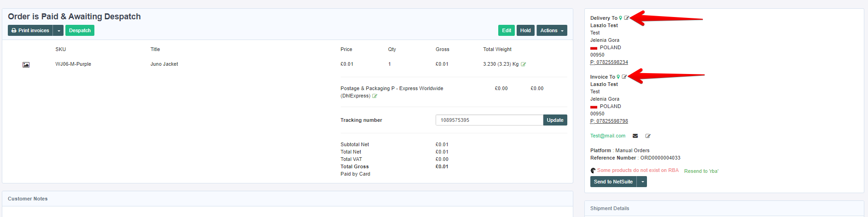868x217 pixels.
Task: Open Delivery To map pin location
Action: click(x=621, y=18)
